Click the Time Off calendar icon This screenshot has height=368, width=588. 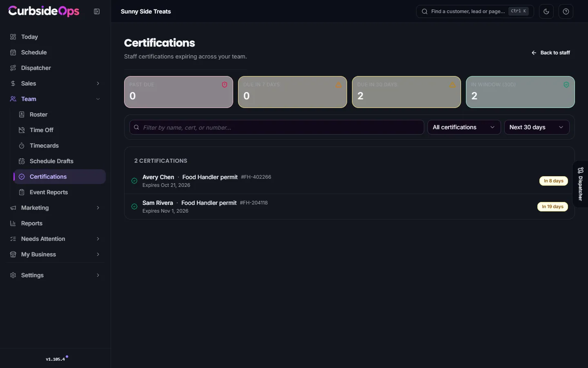(x=22, y=130)
